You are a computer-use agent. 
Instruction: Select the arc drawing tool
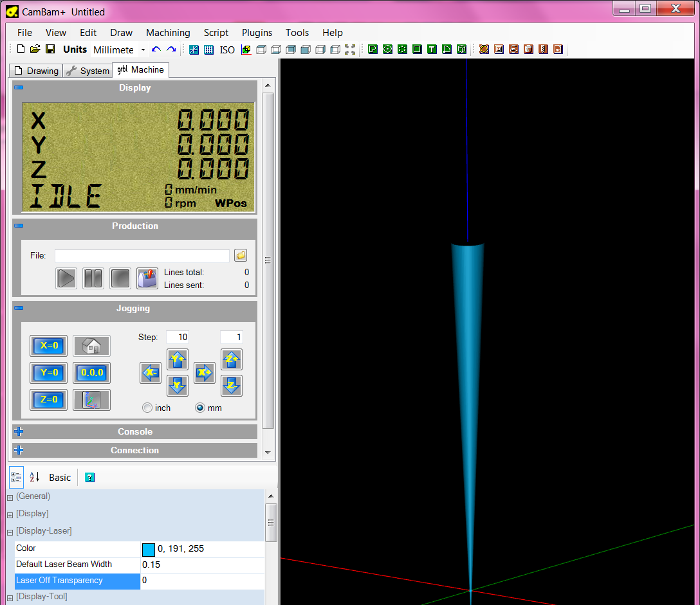tap(447, 49)
